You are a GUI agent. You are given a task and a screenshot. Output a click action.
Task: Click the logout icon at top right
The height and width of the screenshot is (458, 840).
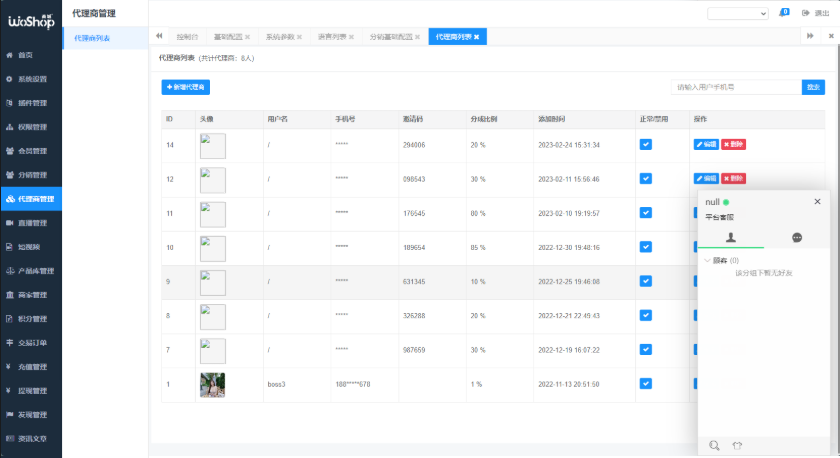(805, 13)
